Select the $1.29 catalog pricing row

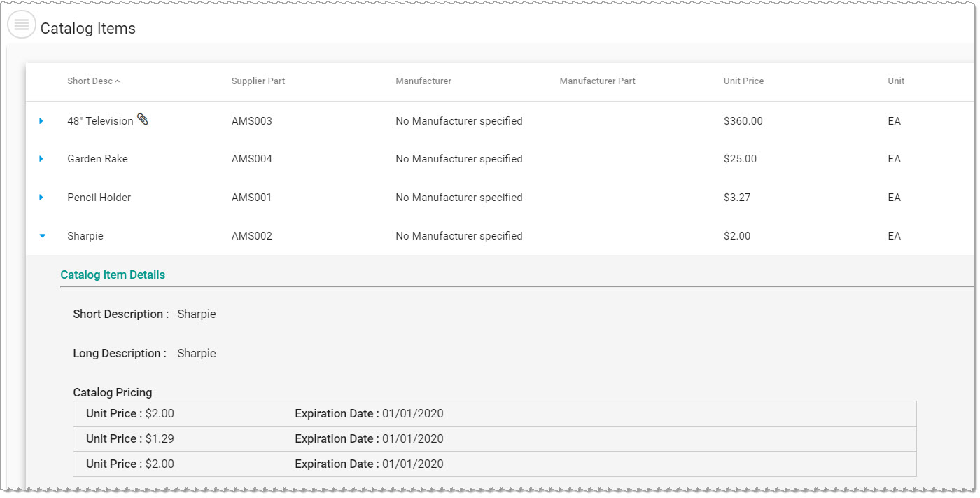click(x=494, y=438)
